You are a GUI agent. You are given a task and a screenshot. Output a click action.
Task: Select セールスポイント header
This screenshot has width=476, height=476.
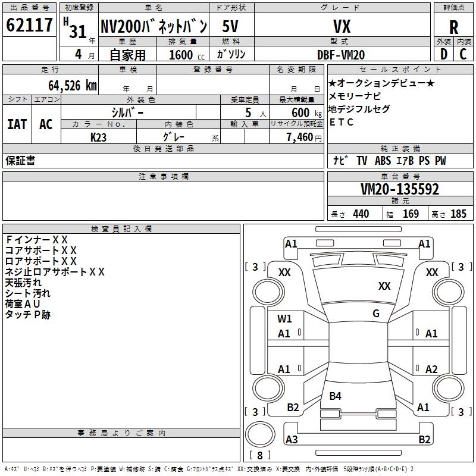point(400,69)
